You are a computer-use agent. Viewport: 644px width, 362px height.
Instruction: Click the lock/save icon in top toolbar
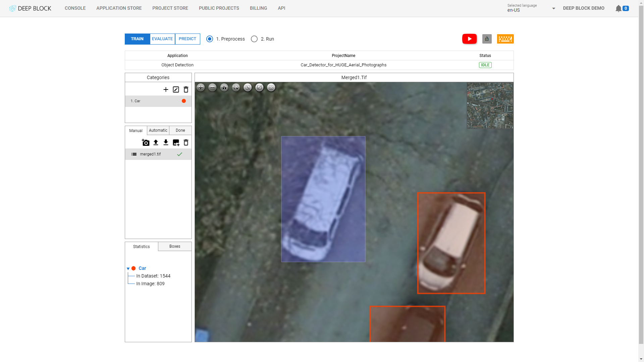click(x=487, y=39)
